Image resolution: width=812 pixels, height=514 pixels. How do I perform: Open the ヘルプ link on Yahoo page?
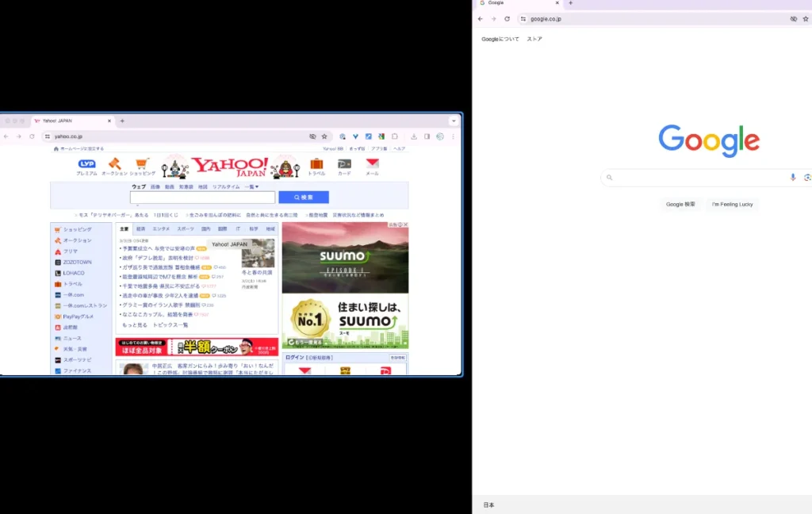click(x=400, y=148)
